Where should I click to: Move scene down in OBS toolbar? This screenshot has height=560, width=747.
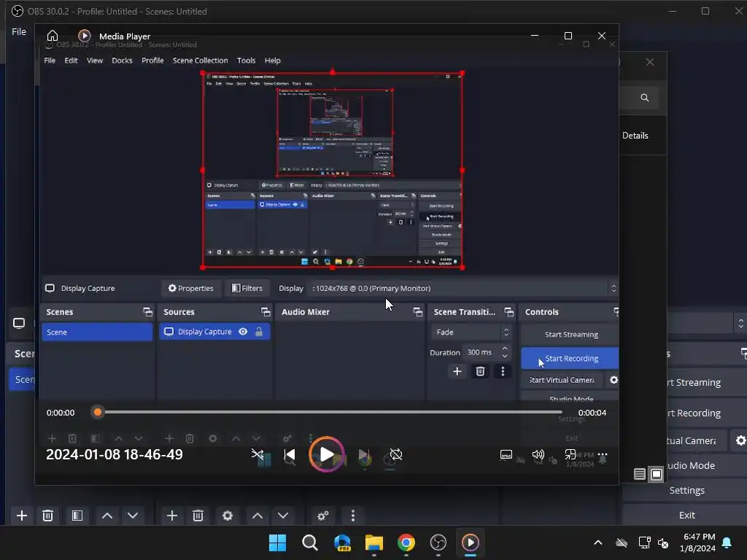(x=133, y=516)
